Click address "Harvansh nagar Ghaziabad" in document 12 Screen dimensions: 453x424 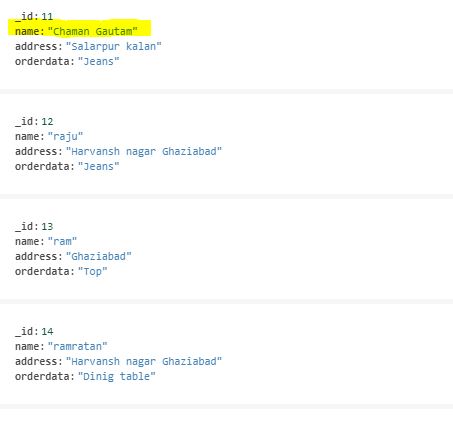click(144, 151)
